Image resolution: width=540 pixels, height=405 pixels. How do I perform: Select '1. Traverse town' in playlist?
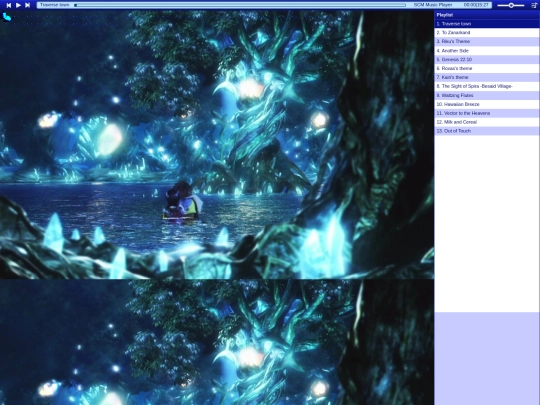tap(487, 24)
